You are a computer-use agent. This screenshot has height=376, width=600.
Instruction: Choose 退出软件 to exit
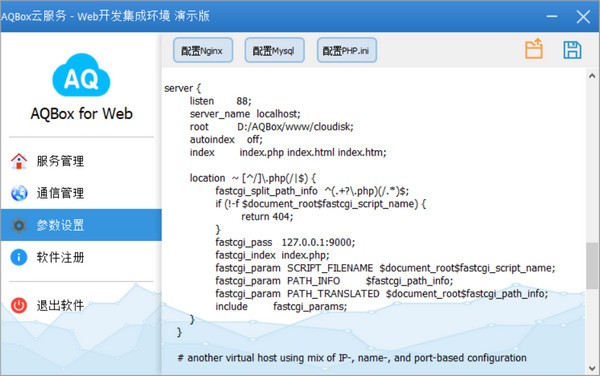click(81, 305)
